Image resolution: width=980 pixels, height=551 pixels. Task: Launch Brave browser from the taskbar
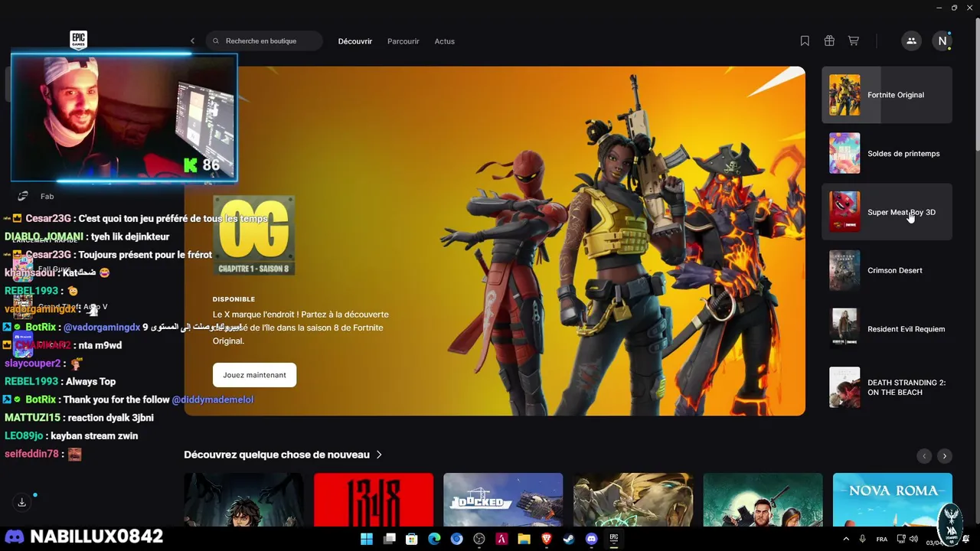pos(547,539)
